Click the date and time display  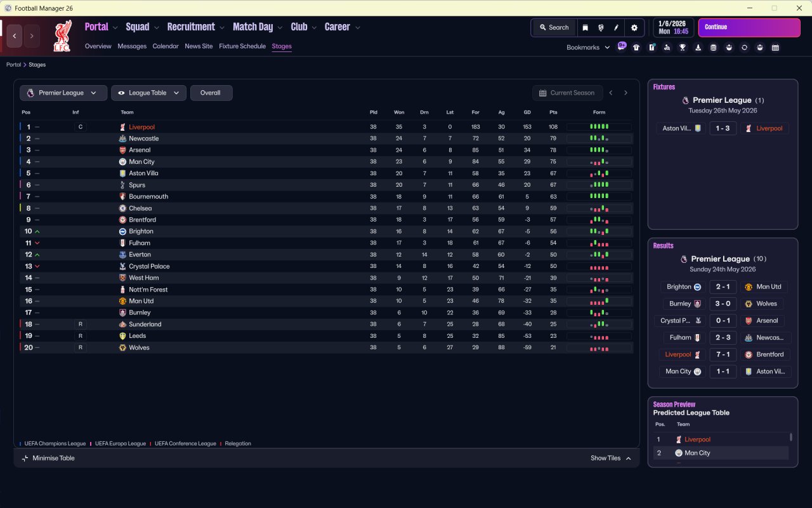tap(672, 27)
